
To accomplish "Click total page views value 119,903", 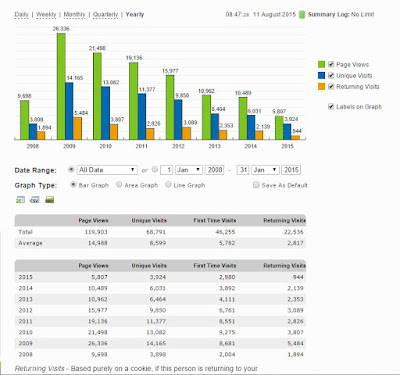I will click(x=96, y=232).
